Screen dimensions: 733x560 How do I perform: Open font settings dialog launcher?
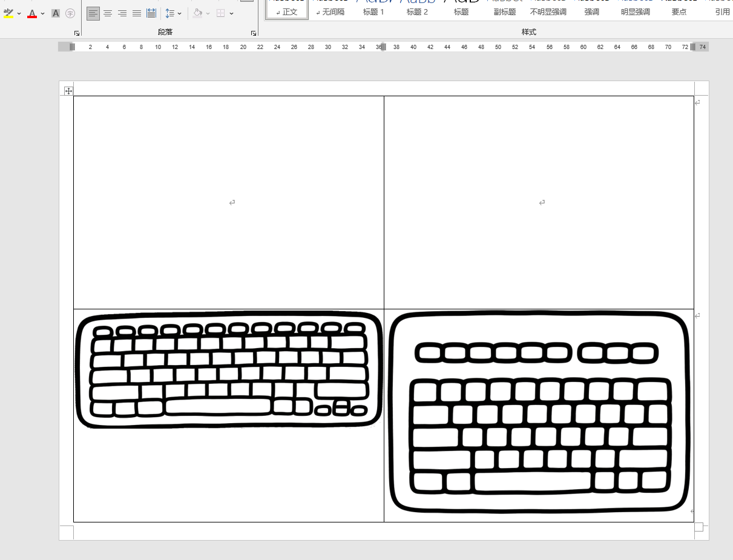(x=77, y=33)
